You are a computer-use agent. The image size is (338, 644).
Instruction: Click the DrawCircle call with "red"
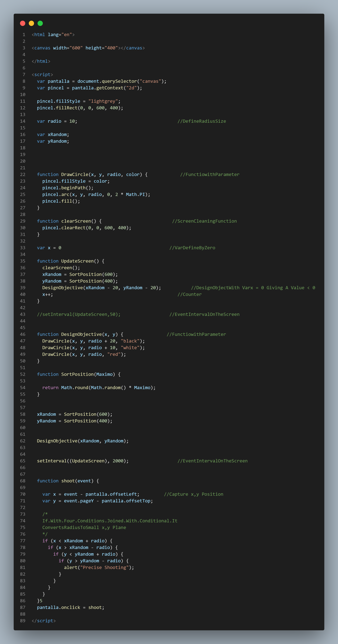tap(84, 354)
